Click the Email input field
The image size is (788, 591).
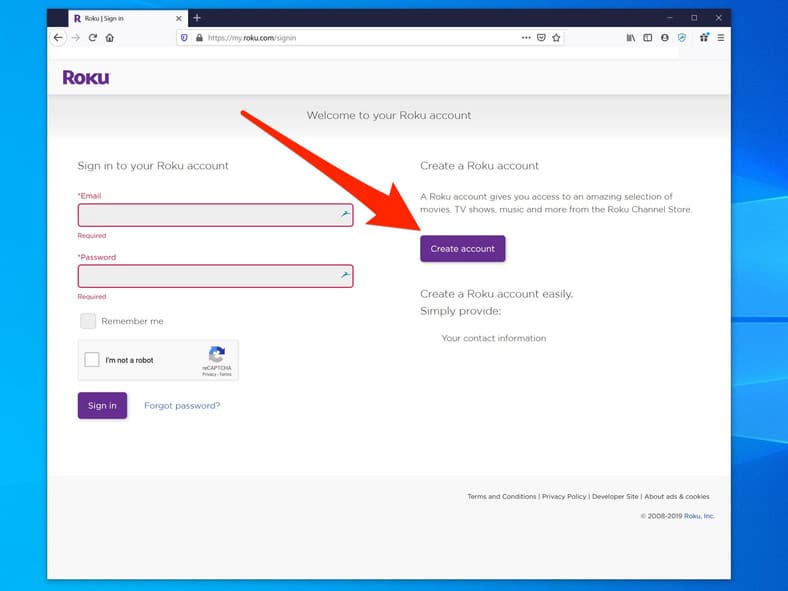(x=216, y=215)
